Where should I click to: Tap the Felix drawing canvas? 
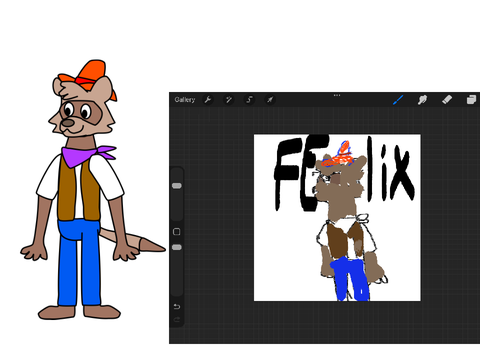point(337,218)
